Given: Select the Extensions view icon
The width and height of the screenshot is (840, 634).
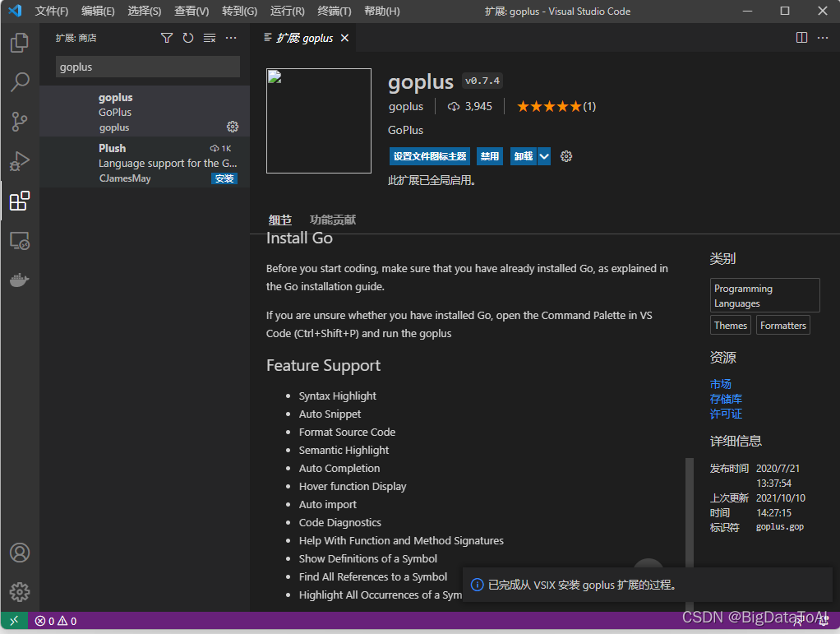Looking at the screenshot, I should [20, 201].
